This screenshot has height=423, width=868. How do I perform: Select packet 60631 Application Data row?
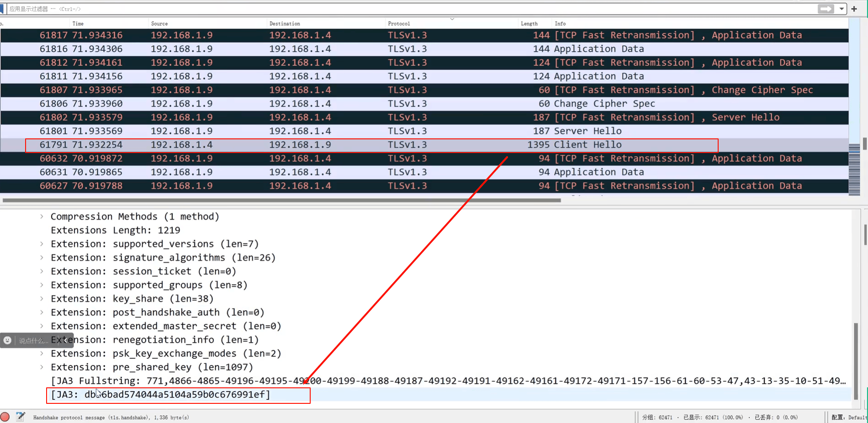pos(424,172)
